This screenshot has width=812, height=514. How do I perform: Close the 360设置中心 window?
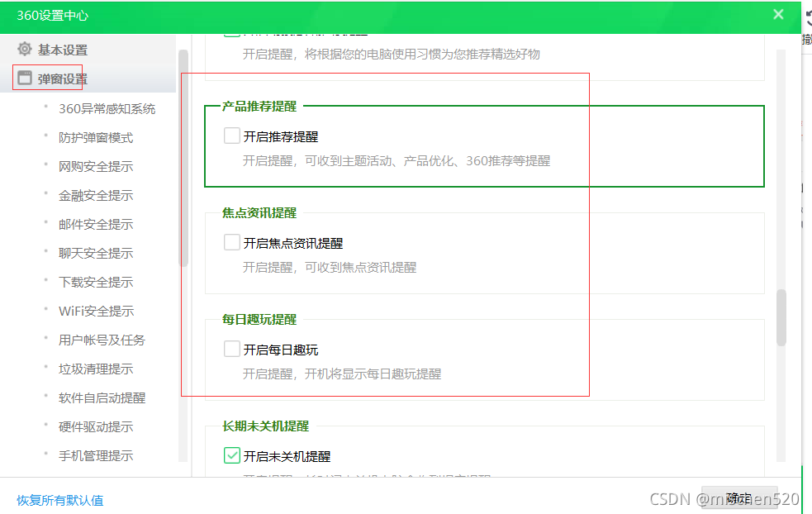click(778, 15)
